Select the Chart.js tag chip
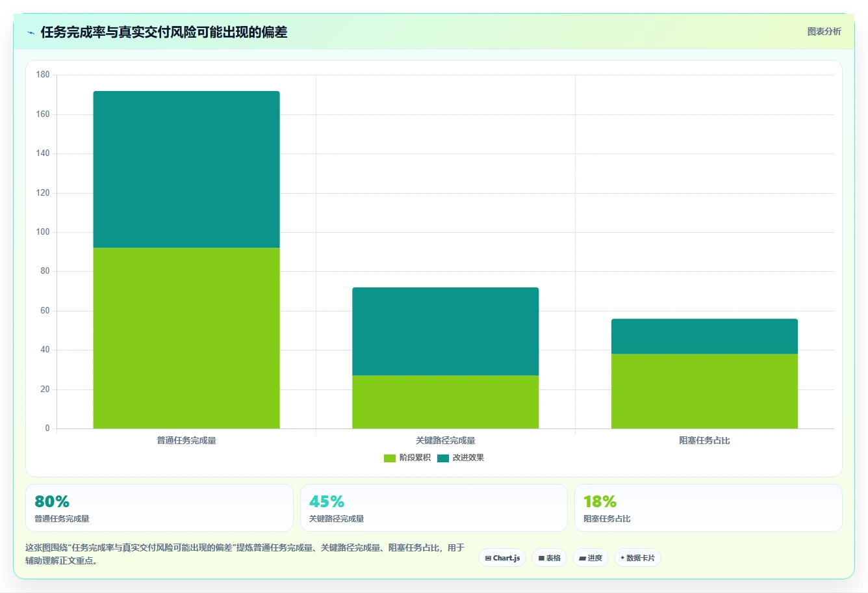868x593 pixels. 502,558
